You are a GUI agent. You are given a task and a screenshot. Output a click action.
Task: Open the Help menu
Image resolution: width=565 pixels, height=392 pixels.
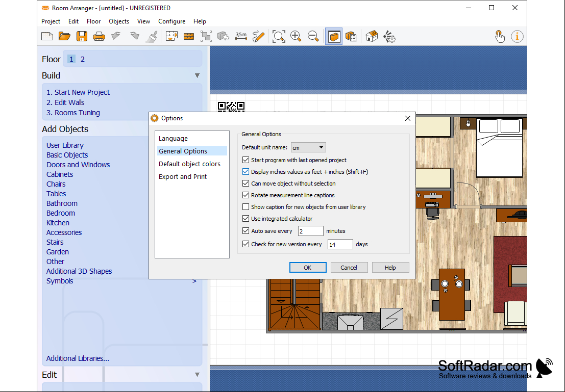[x=200, y=21]
